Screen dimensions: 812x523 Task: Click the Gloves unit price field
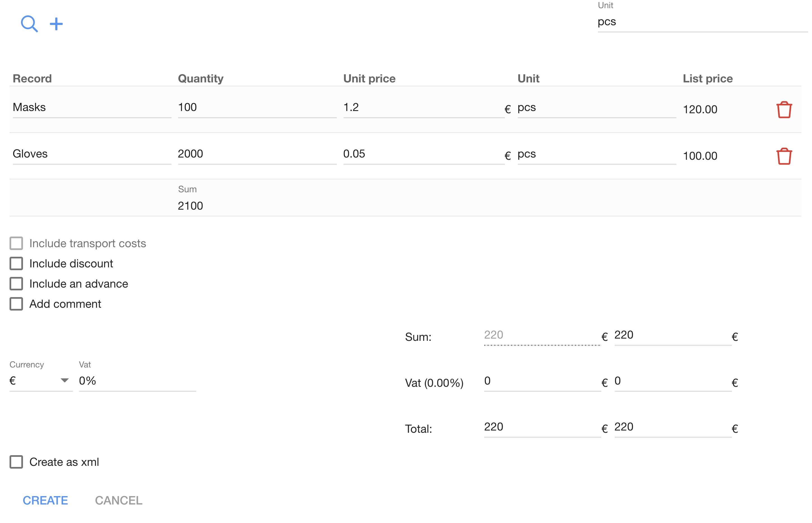tap(423, 154)
